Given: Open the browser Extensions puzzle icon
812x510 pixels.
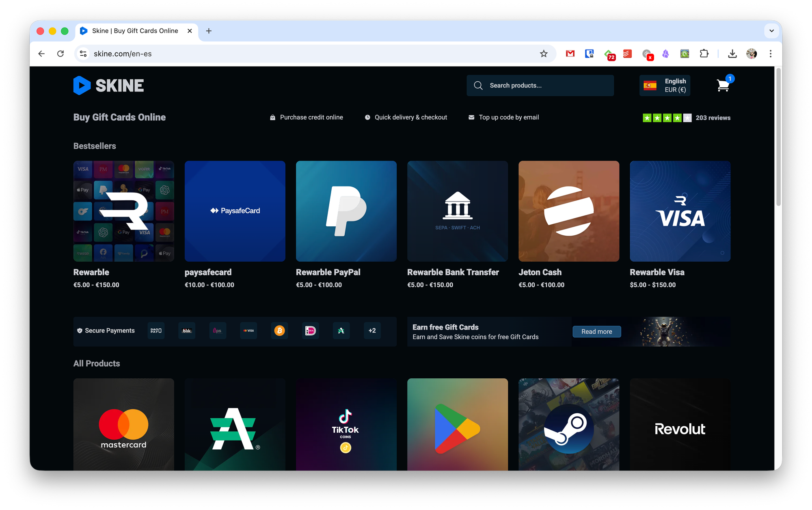Looking at the screenshot, I should 704,54.
